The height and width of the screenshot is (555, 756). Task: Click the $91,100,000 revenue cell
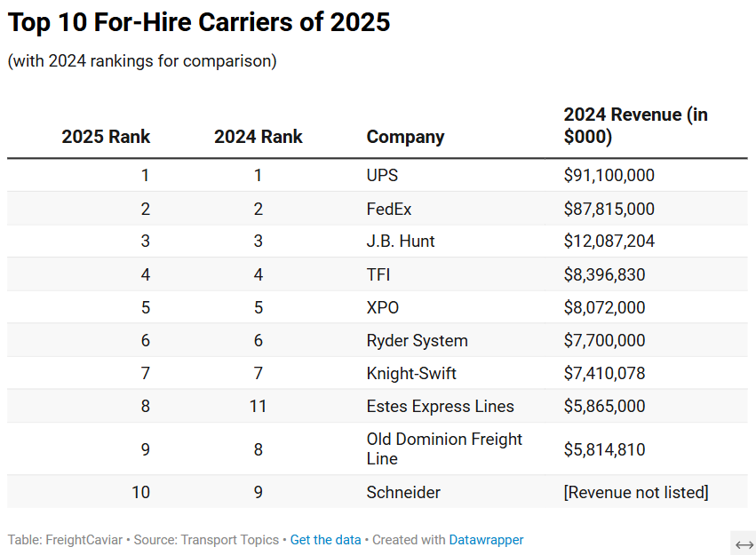(609, 175)
